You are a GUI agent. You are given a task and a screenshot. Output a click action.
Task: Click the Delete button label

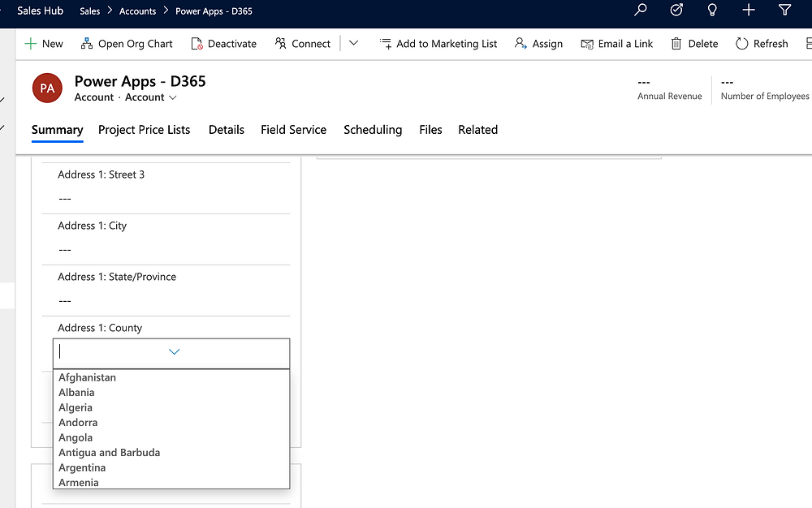(x=702, y=44)
